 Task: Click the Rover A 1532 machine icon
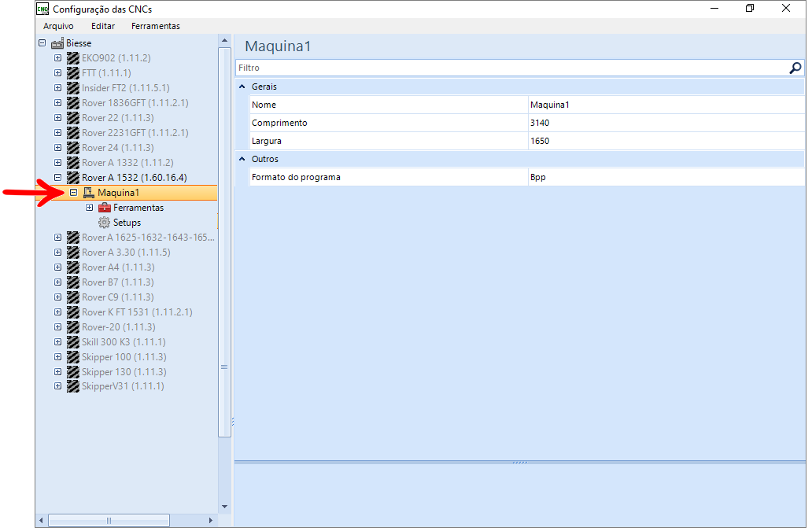pos(73,178)
